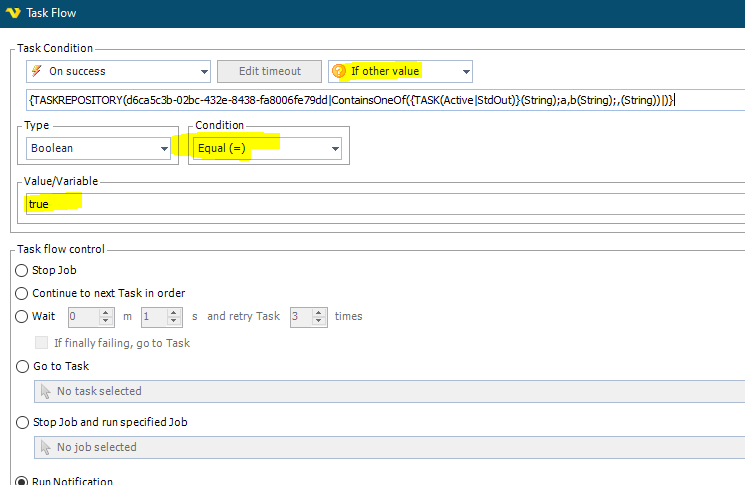Select the Stop Job radio button
Screen dimensions: 745x485
[23, 270]
